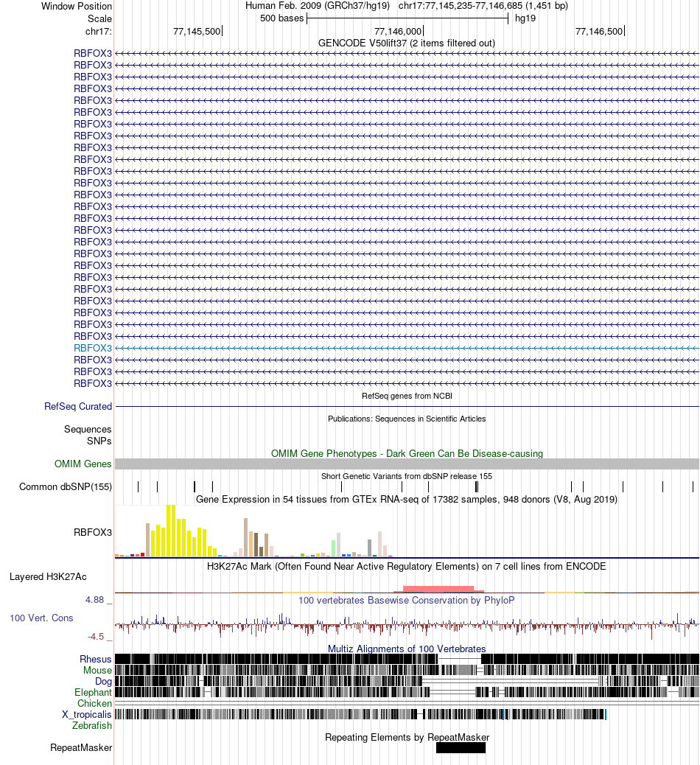Open the OMIM Gene Phenotypes track title
Image resolution: width=700 pixels, height=765 pixels.
pos(407,454)
